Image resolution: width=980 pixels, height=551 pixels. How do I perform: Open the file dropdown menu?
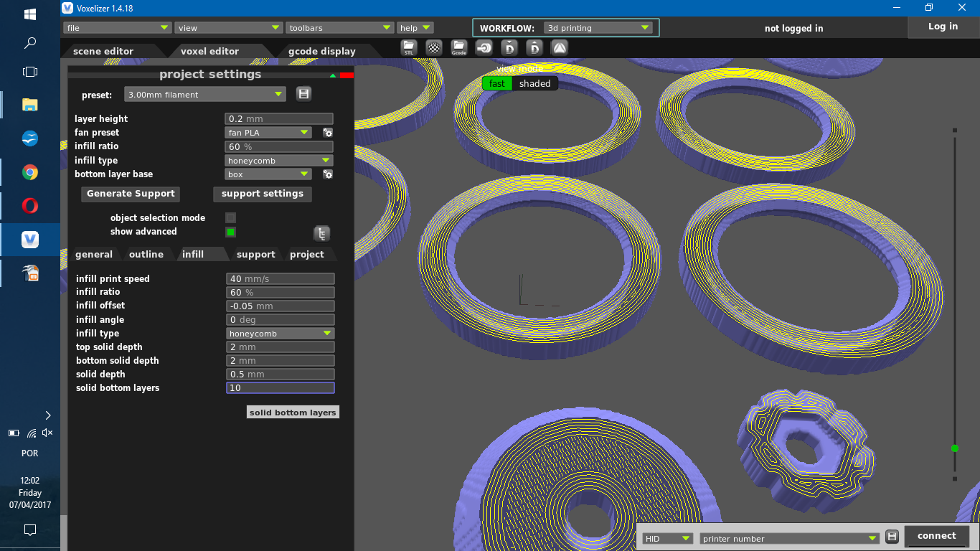click(117, 28)
